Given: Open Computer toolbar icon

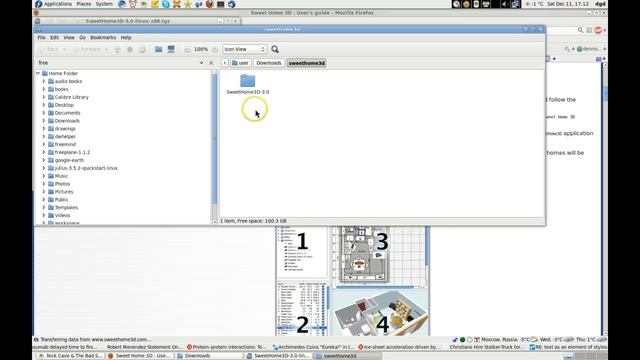Looking at the screenshot, I should coord(171,49).
